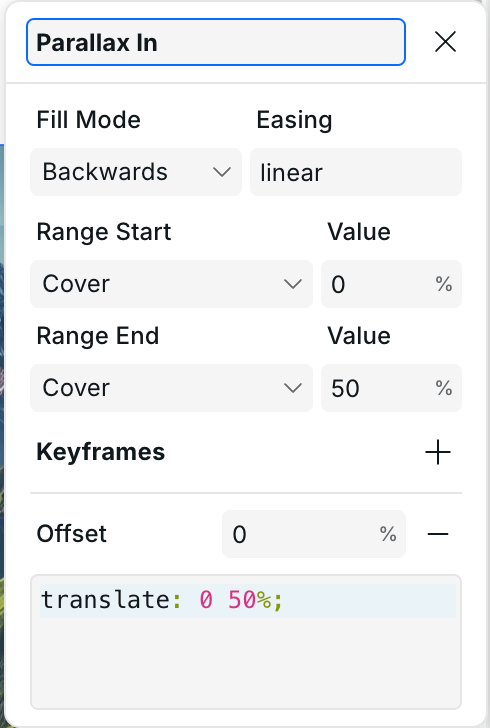Open the Fill Mode Backwards dropdown
This screenshot has height=728, width=490.
click(x=136, y=172)
